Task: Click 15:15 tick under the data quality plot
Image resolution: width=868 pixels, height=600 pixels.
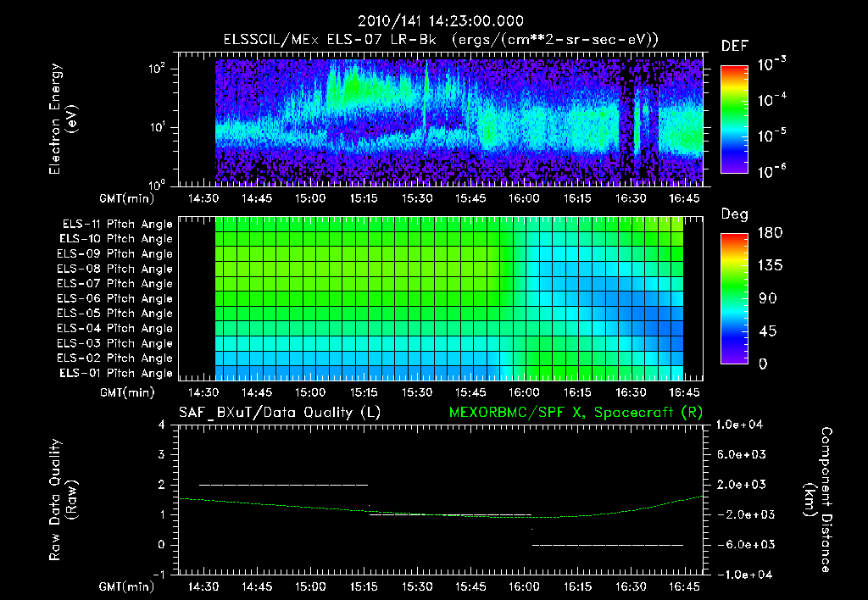Action: pos(363,586)
